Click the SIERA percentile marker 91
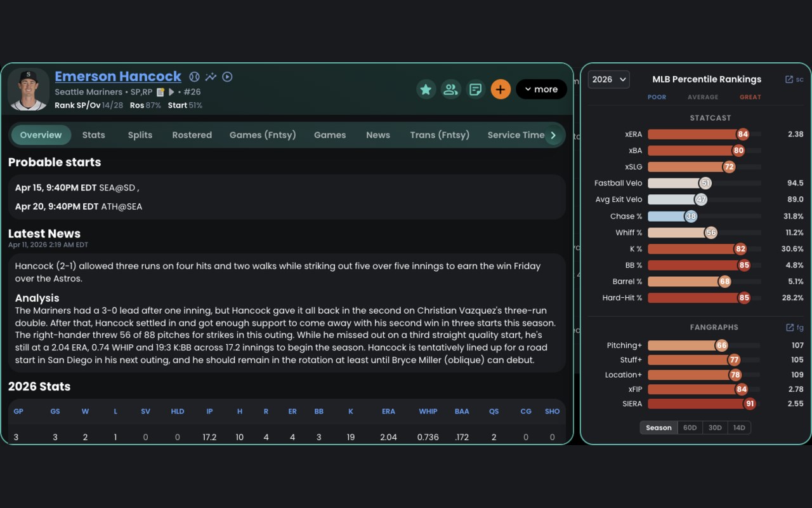 tap(750, 404)
